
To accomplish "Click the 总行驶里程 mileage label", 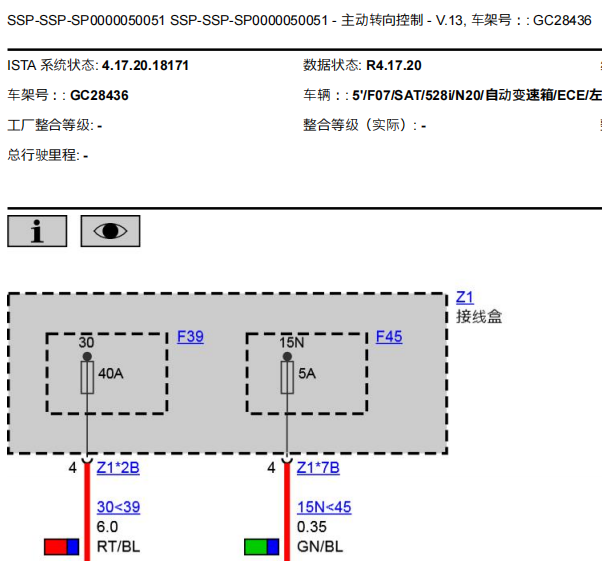I will 43,155.
